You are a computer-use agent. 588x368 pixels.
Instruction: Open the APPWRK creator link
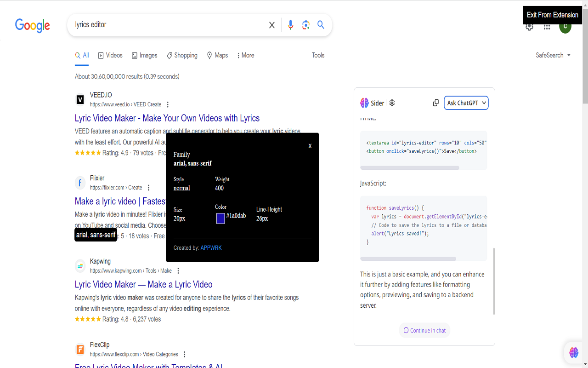pyautogui.click(x=211, y=248)
